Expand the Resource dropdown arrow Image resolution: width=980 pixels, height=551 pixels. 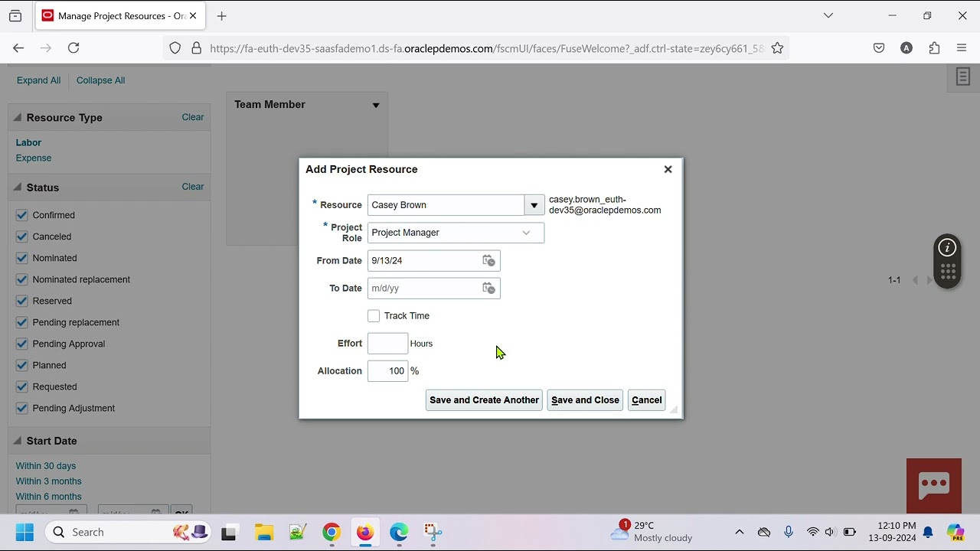534,205
